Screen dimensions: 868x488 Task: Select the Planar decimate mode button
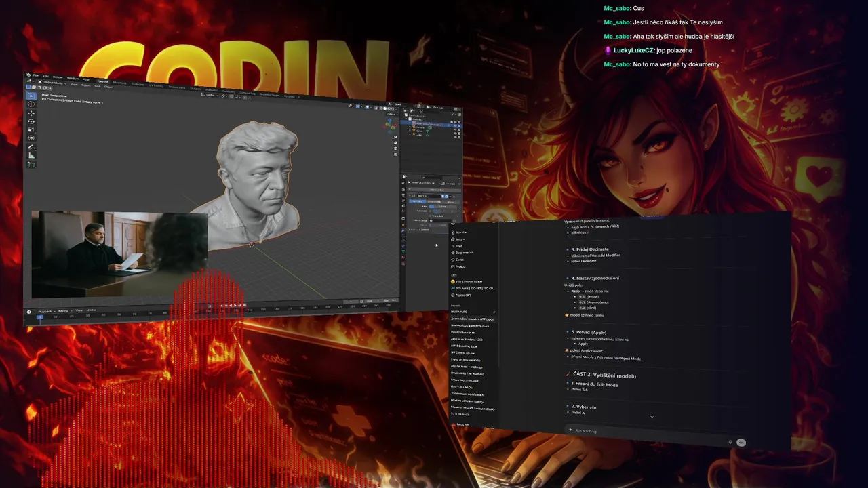tap(451, 202)
